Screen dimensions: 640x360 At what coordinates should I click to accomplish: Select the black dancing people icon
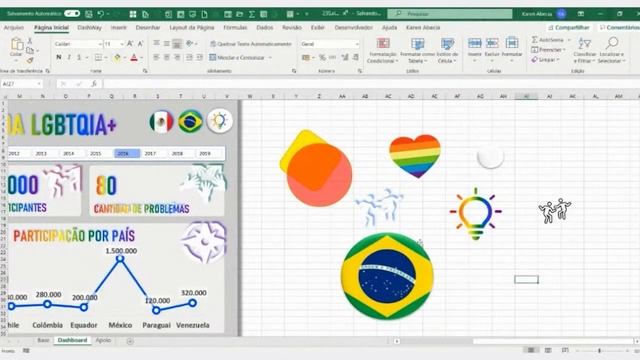tap(554, 211)
